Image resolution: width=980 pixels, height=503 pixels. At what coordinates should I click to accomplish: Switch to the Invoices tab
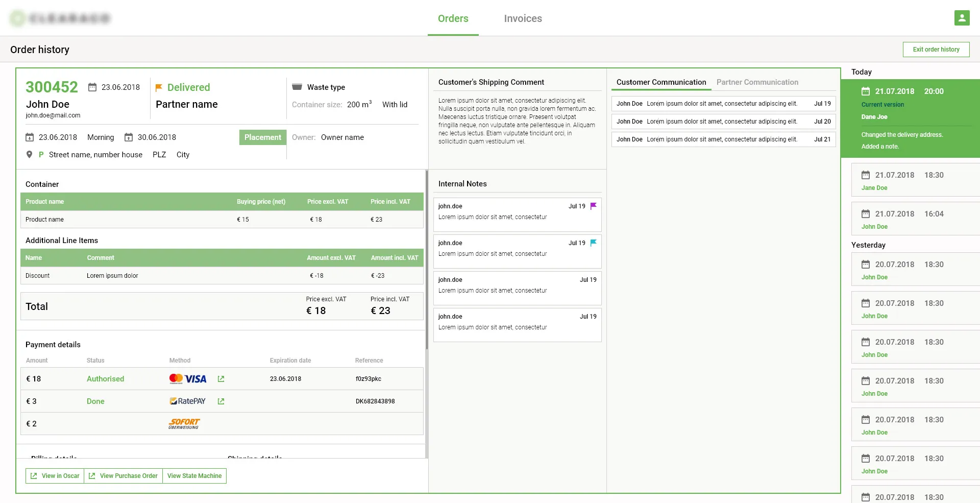523,18
